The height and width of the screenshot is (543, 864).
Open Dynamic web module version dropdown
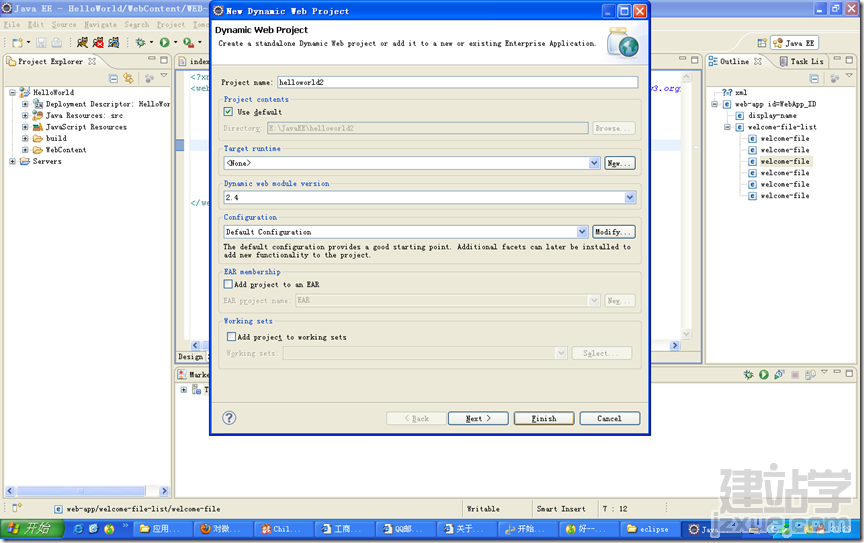tap(630, 197)
